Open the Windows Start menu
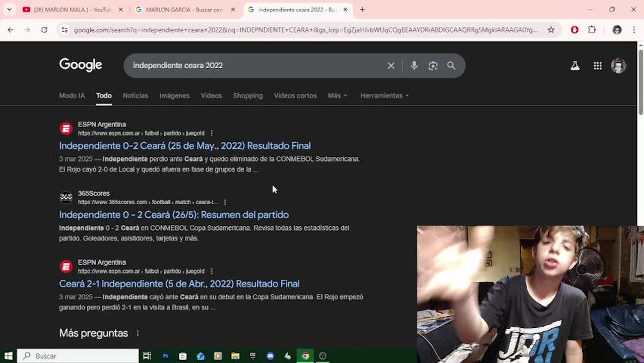This screenshot has width=644, height=363. (8, 356)
